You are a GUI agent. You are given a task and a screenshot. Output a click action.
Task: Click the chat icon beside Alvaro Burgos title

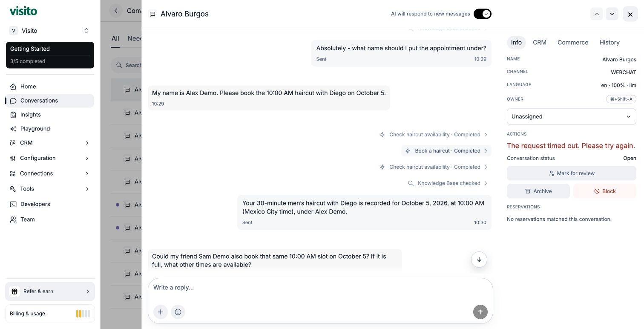(x=152, y=14)
